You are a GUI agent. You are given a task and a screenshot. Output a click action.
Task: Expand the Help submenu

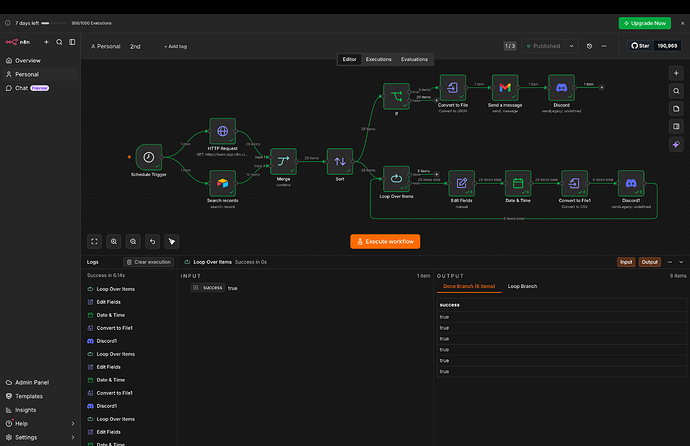[73, 424]
